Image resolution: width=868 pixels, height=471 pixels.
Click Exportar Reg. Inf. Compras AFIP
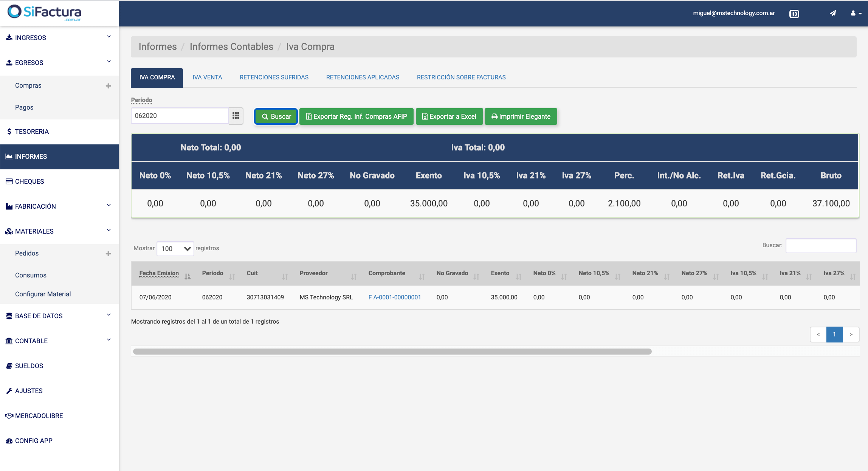(x=356, y=116)
